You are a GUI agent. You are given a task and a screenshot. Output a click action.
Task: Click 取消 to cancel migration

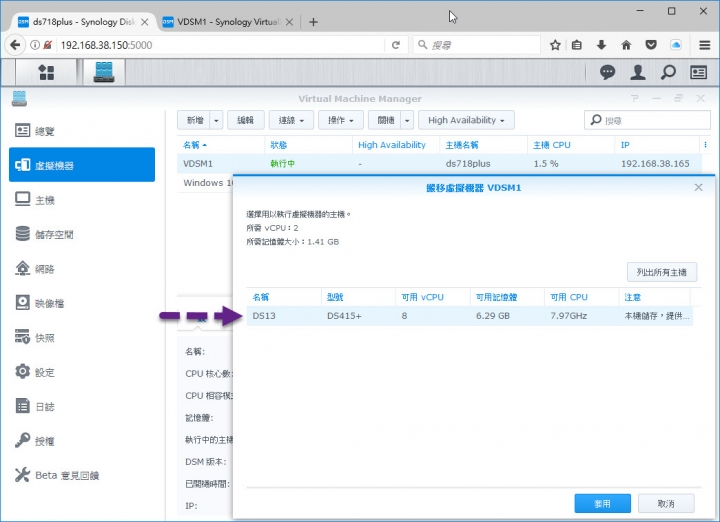(666, 504)
